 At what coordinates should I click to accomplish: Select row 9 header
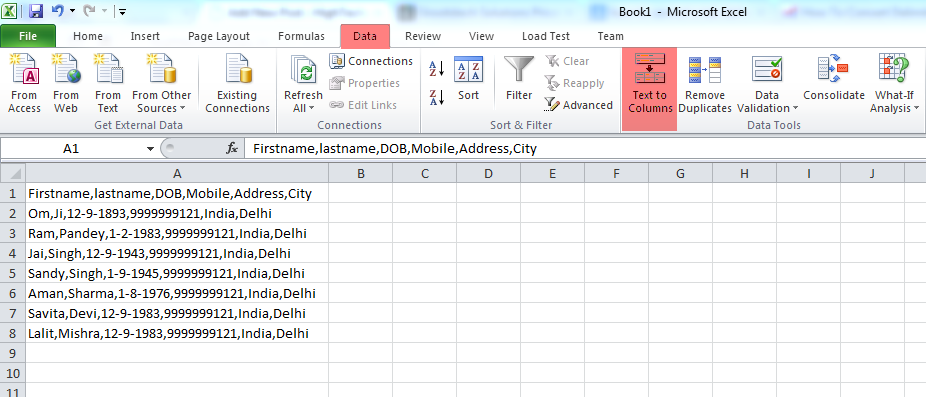(13, 353)
